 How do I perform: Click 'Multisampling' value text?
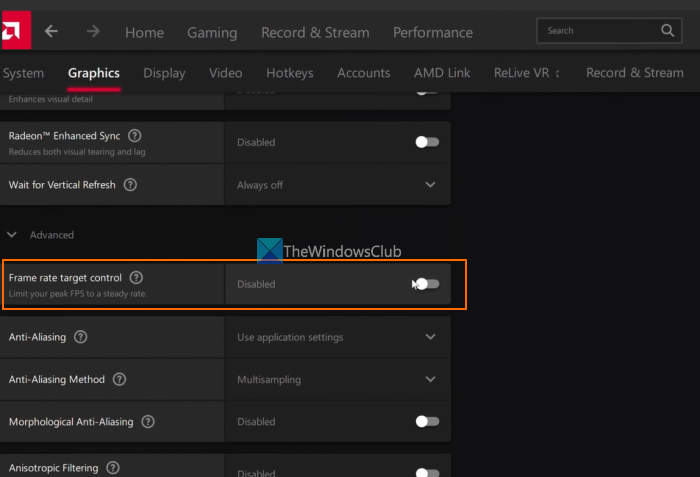(269, 380)
